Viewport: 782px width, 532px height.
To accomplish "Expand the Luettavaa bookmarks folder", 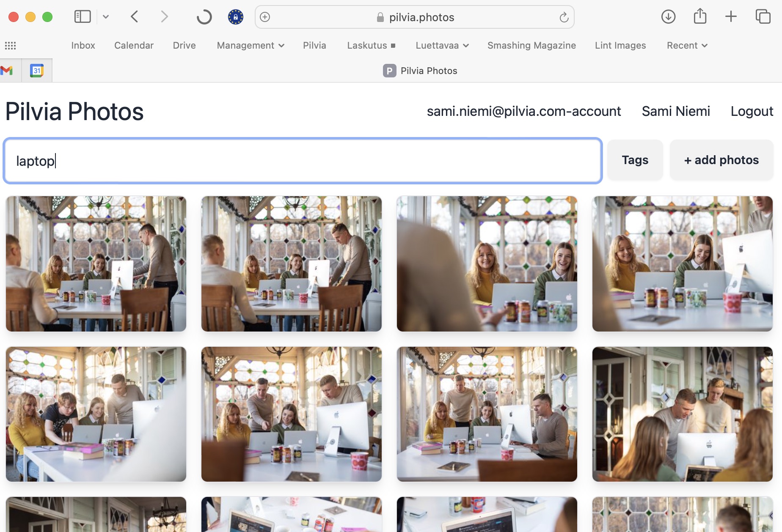I will tap(442, 45).
